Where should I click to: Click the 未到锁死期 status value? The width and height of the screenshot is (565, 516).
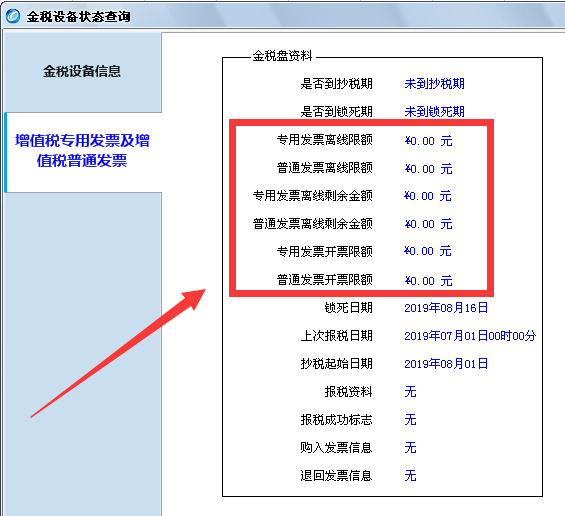[434, 112]
